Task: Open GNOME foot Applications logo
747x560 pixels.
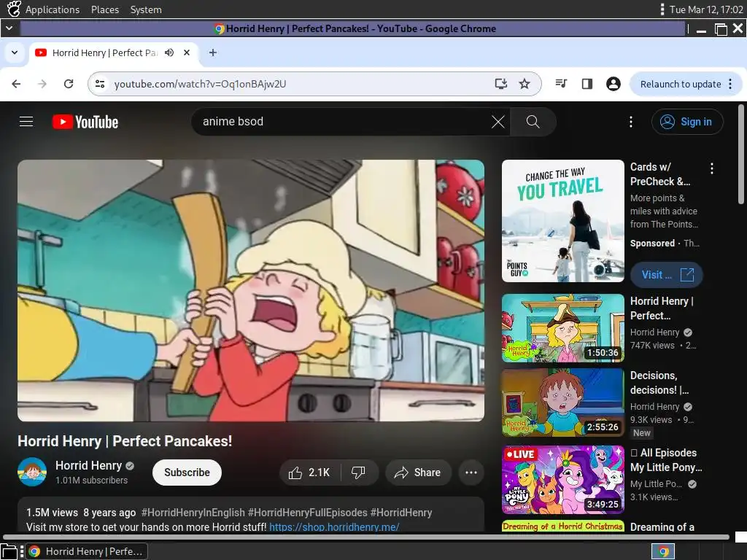Action: 14,9
